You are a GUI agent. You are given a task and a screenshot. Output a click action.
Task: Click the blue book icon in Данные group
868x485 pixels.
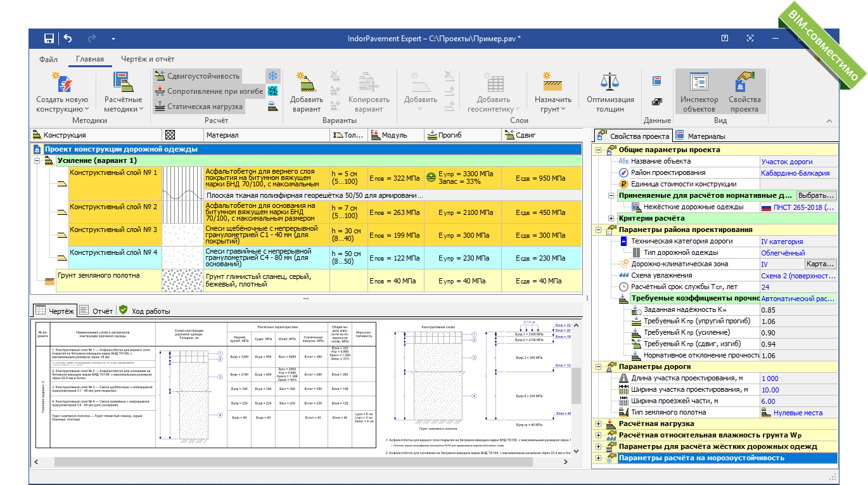point(656,81)
